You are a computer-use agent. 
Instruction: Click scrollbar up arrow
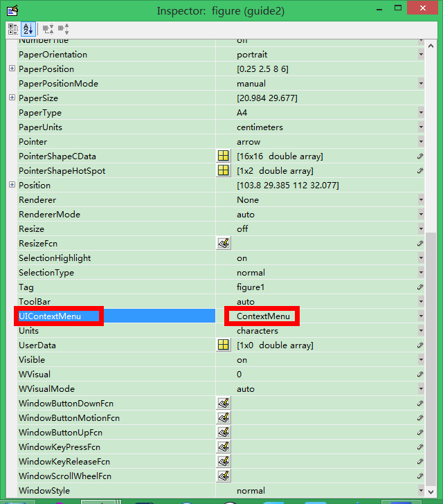(x=431, y=46)
